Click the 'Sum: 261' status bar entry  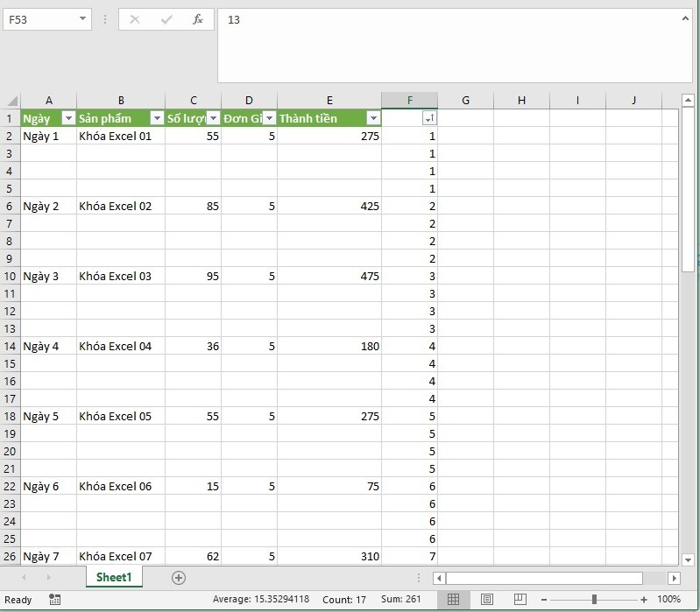[400, 599]
